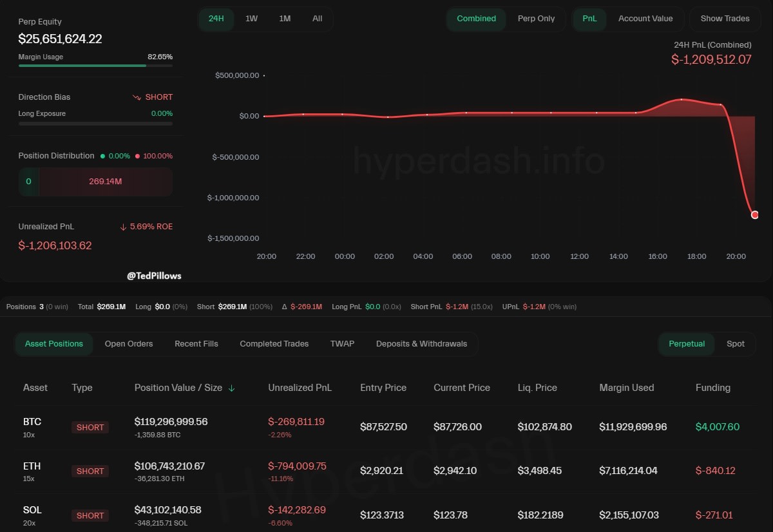Toggle Combined PnL view

[x=476, y=19]
